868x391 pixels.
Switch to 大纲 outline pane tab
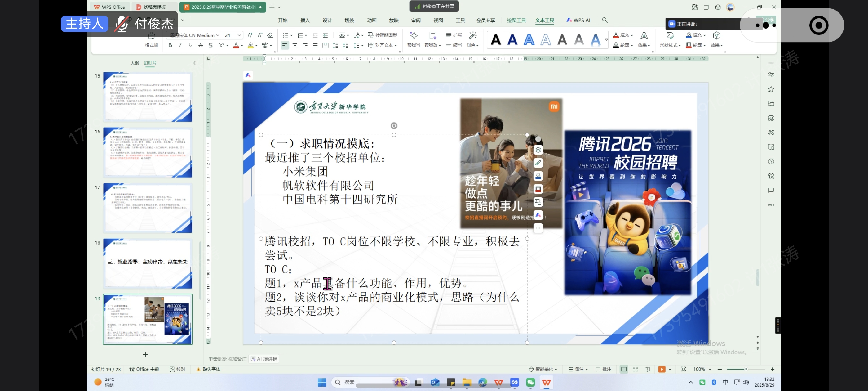[x=135, y=63]
